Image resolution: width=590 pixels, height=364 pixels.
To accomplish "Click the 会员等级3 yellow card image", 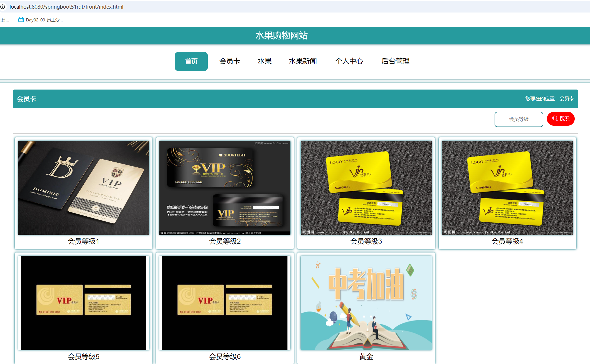I will point(366,188).
